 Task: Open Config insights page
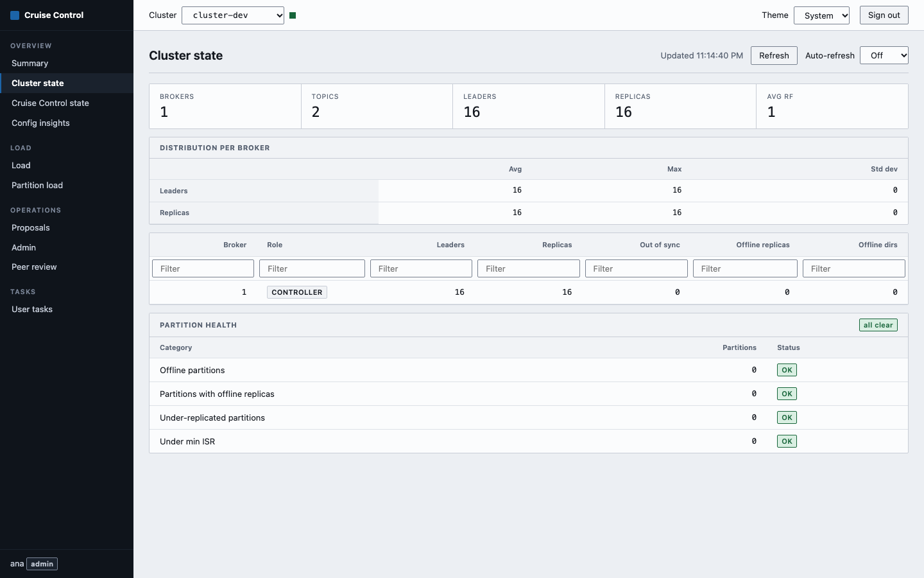67,123
